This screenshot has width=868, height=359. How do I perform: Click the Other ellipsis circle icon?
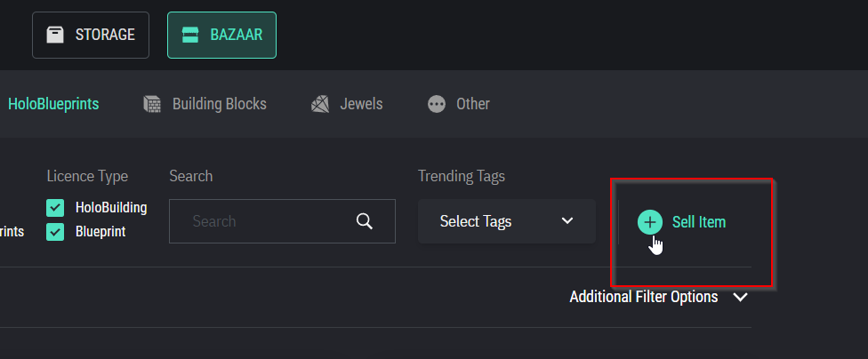click(x=436, y=104)
